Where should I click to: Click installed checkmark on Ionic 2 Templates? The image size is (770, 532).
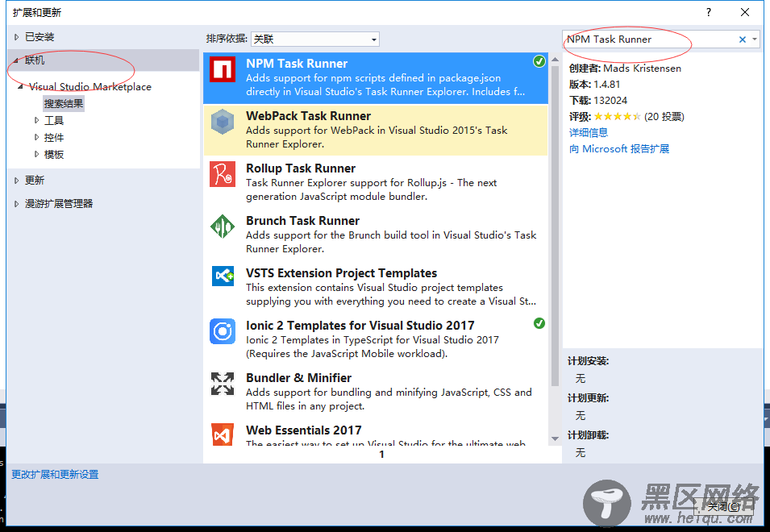pos(539,323)
